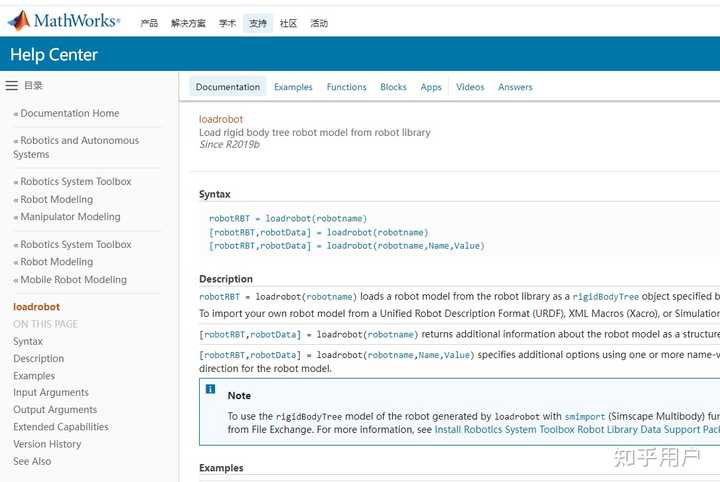Jump to Extended Capabilities section
This screenshot has width=720, height=482.
[61, 427]
